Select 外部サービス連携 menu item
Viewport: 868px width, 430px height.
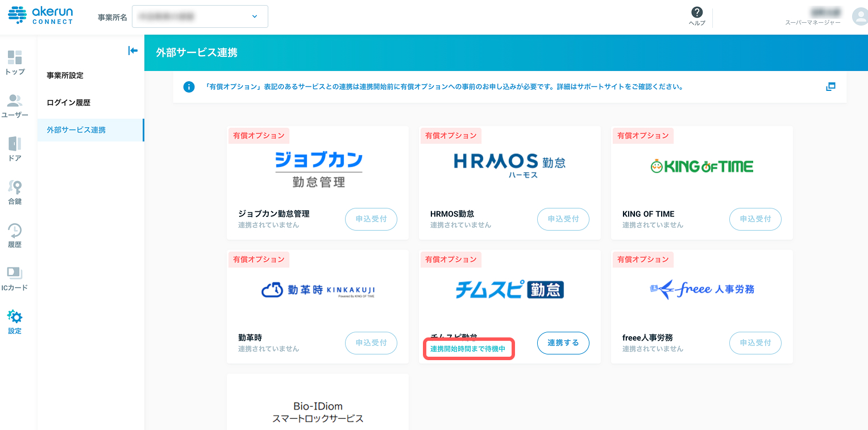[x=90, y=130]
